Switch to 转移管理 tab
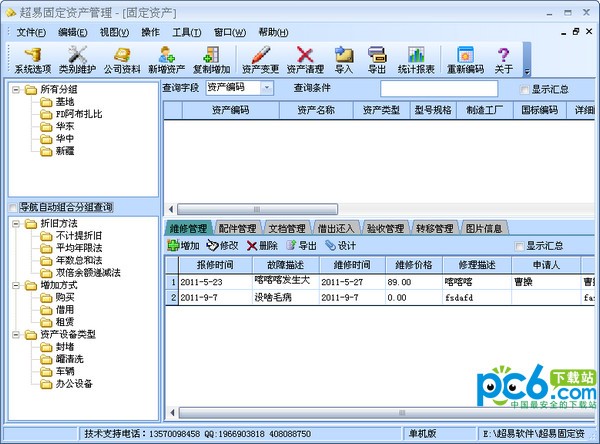The height and width of the screenshot is (444, 600). [x=434, y=229]
